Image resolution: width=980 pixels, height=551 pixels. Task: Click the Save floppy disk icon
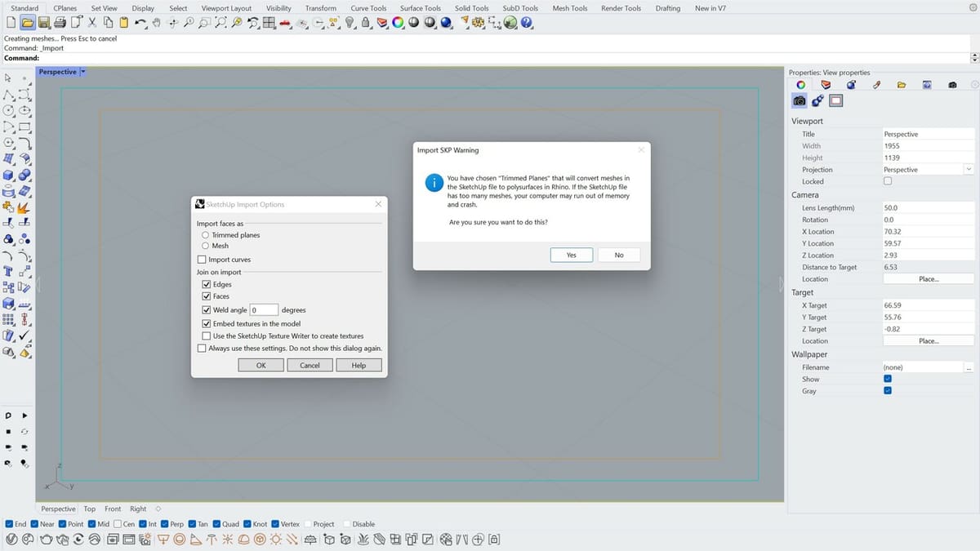pos(44,23)
